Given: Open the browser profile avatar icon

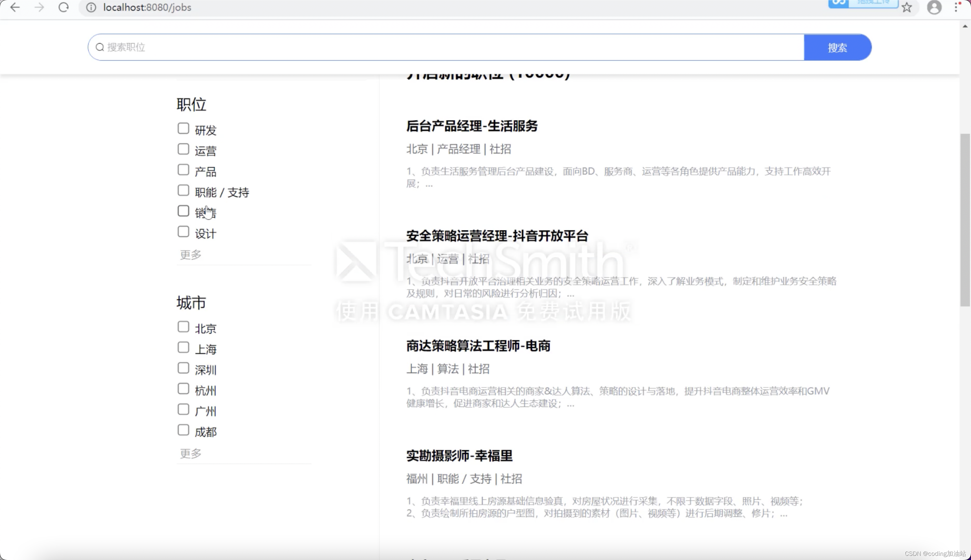Looking at the screenshot, I should [x=934, y=7].
